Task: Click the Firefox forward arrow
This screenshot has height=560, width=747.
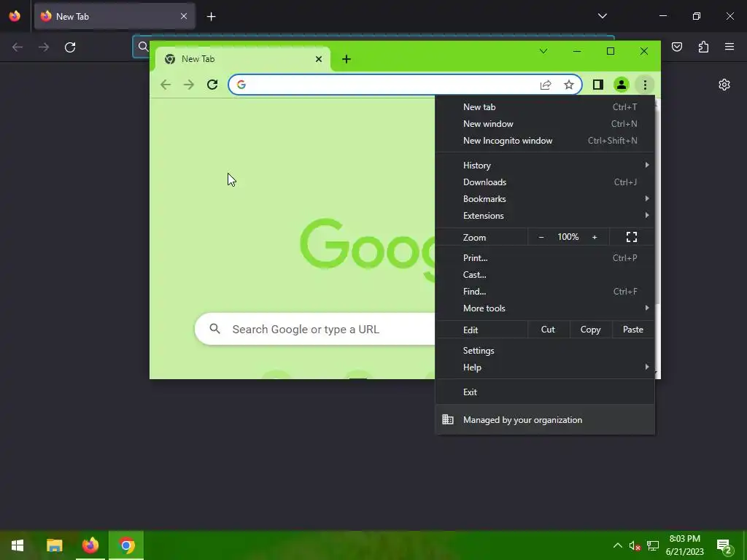Action: pos(44,47)
